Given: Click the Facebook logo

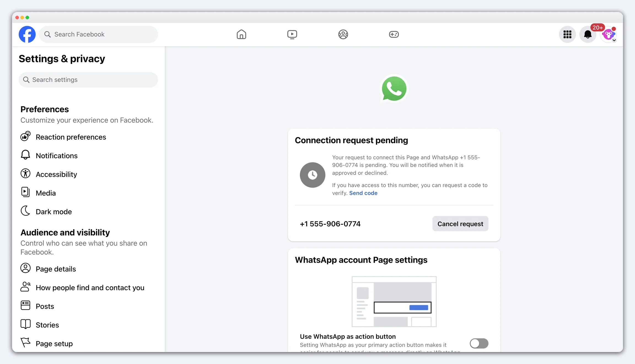Looking at the screenshot, I should tap(27, 34).
